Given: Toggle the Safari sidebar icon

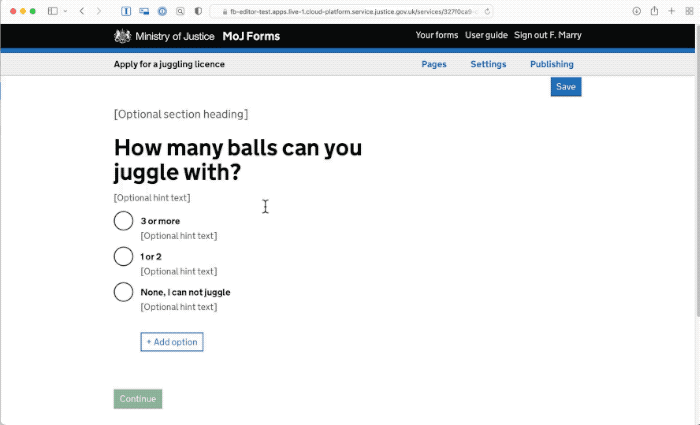Looking at the screenshot, I should 53,11.
